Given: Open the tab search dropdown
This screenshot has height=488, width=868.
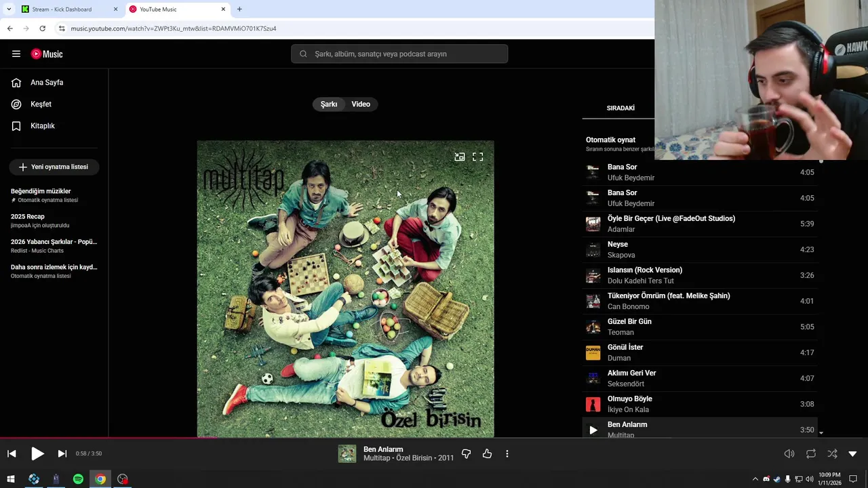Looking at the screenshot, I should (x=9, y=9).
